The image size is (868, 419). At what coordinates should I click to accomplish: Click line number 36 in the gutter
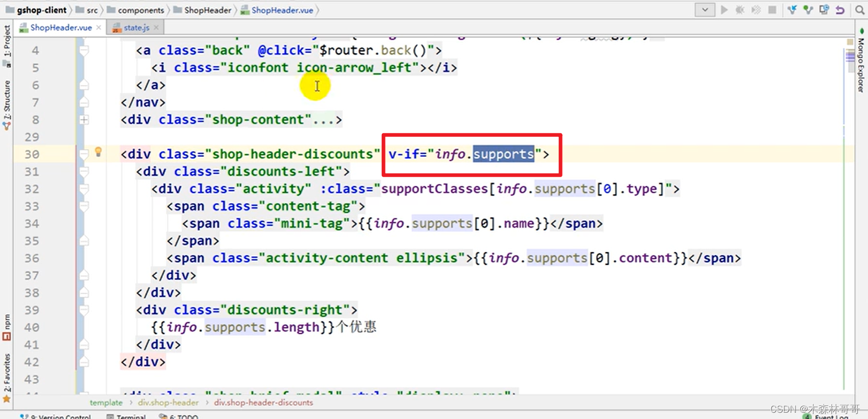pos(32,258)
